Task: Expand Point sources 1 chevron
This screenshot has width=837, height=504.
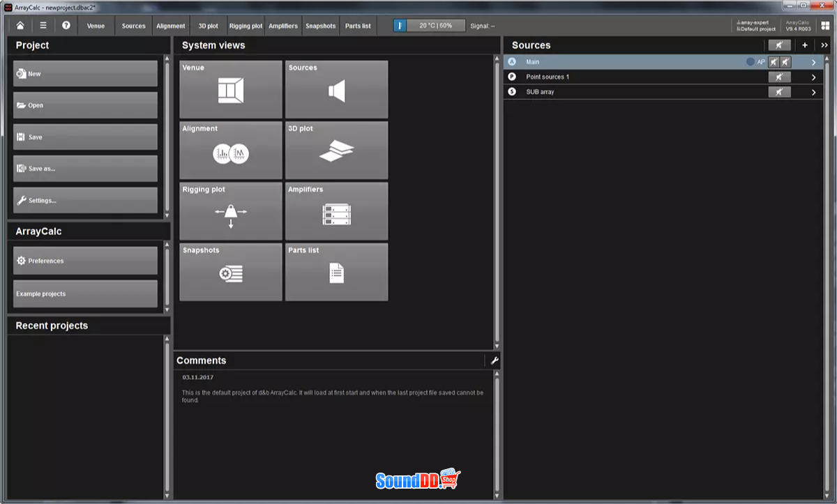Action: pos(814,77)
